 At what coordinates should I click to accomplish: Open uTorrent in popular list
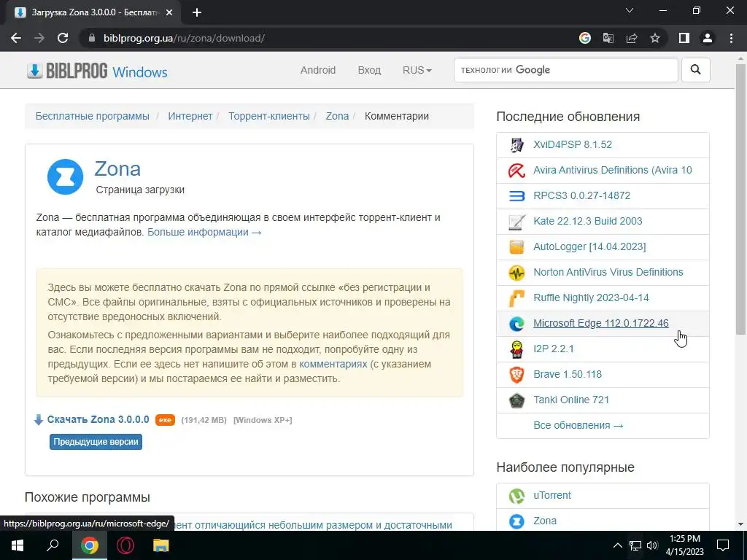click(x=551, y=495)
